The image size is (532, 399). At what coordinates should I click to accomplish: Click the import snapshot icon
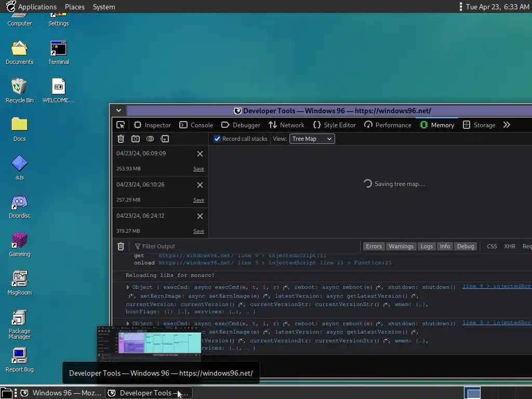point(165,139)
